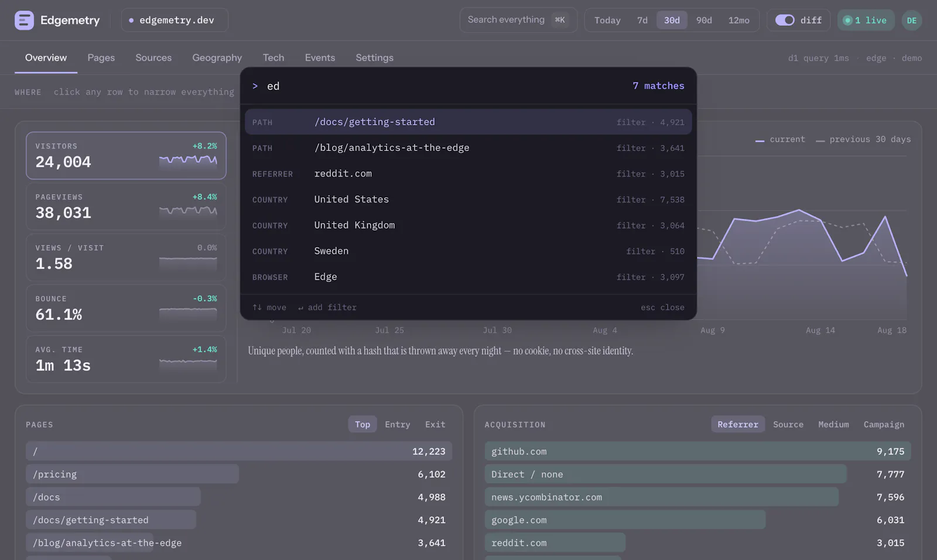Filter by reddit.com in Acquisition list
This screenshot has width=937, height=560.
[697, 543]
